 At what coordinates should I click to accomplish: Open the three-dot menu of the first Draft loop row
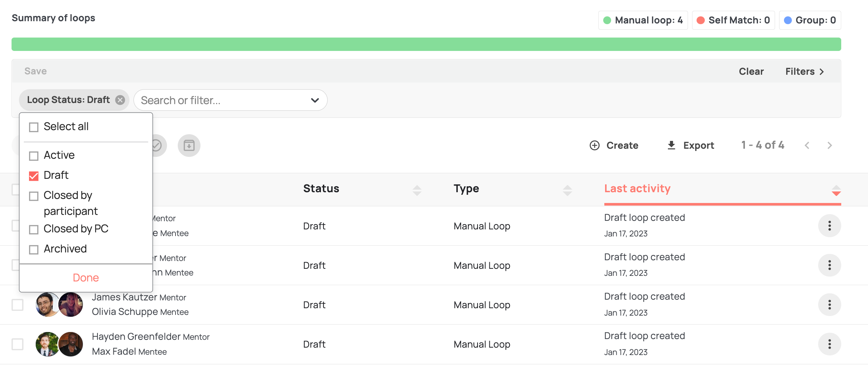[830, 226]
